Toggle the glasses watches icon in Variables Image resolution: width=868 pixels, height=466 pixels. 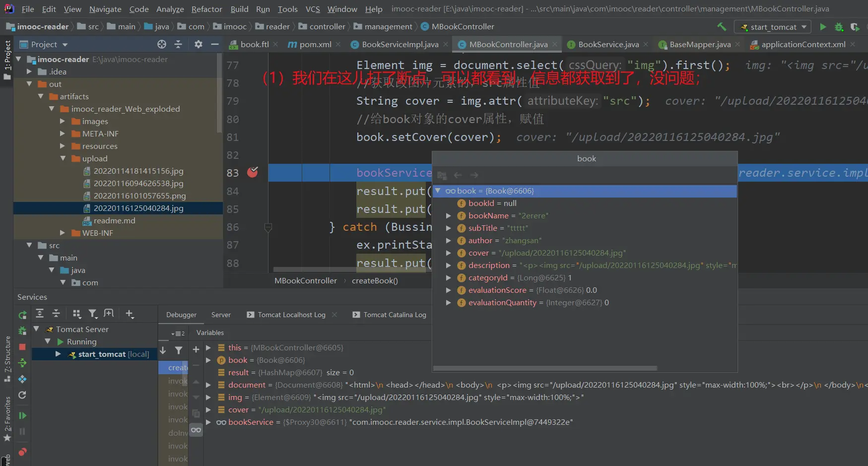coord(196,430)
